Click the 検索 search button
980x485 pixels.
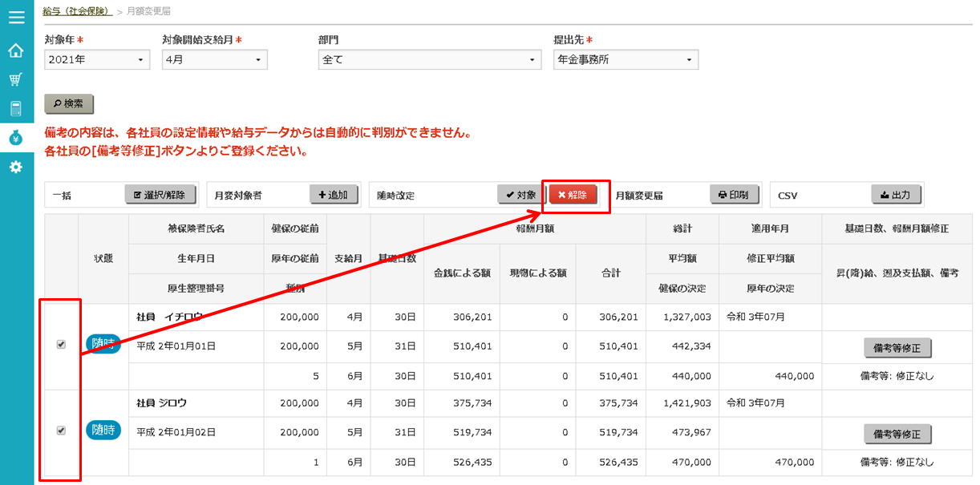point(69,103)
